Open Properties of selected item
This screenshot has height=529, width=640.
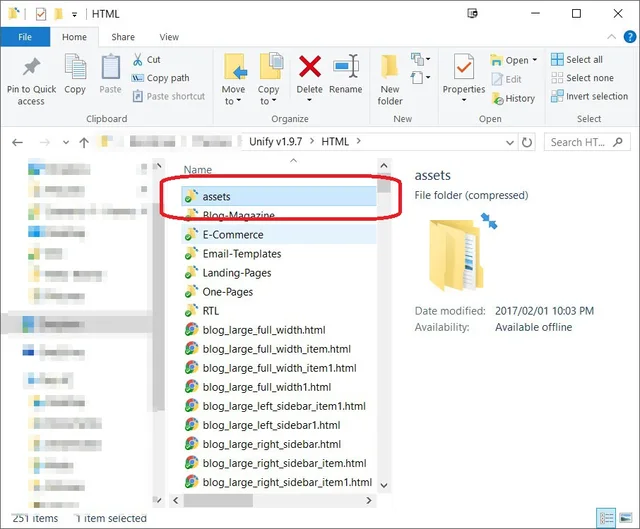(464, 78)
